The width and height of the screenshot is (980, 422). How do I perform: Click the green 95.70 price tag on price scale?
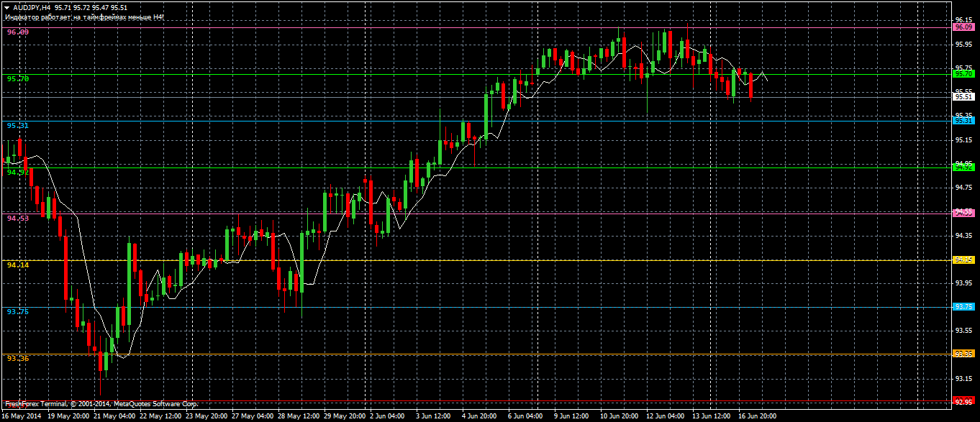click(963, 73)
